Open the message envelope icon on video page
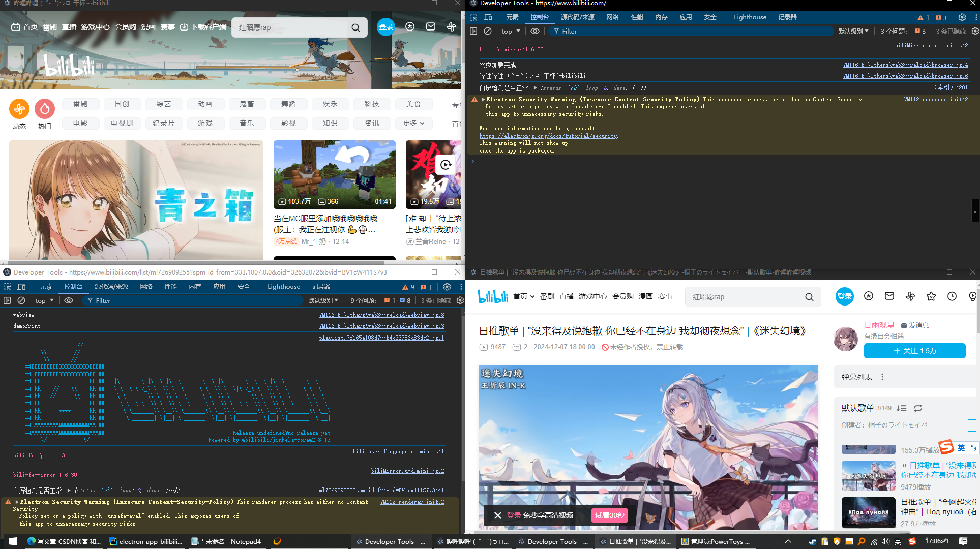The image size is (980, 549). pyautogui.click(x=889, y=296)
